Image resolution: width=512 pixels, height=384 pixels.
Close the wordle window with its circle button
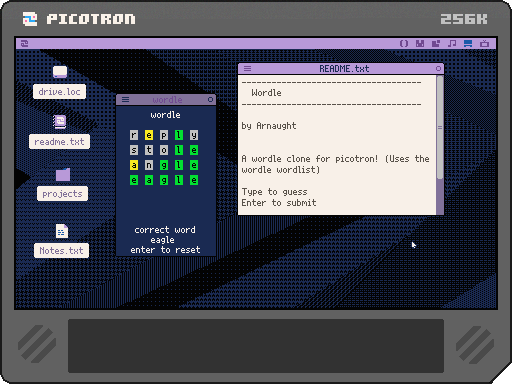(210, 100)
